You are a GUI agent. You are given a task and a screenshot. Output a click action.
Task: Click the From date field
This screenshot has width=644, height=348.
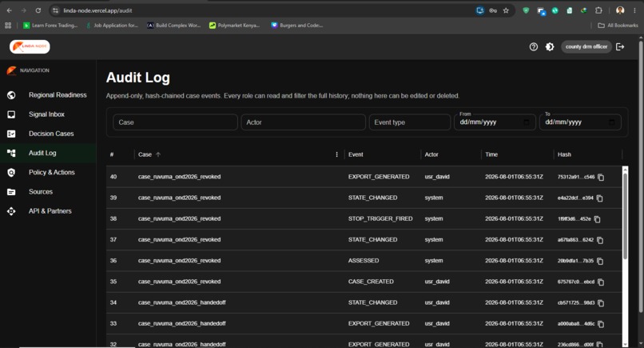click(x=495, y=122)
